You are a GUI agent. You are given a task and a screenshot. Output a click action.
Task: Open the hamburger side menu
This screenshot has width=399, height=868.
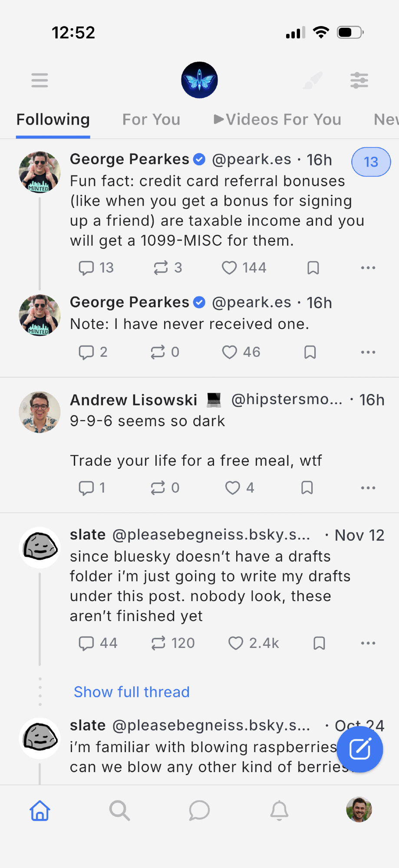(x=40, y=80)
